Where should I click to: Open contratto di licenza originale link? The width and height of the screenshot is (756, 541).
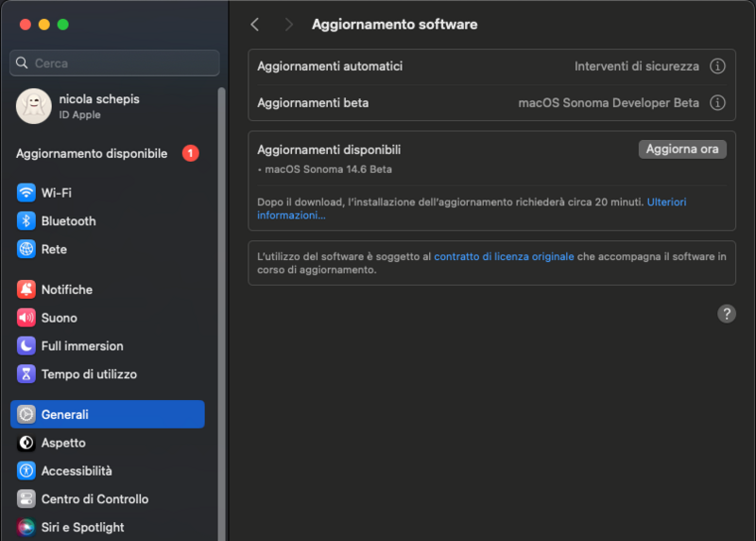coord(504,256)
